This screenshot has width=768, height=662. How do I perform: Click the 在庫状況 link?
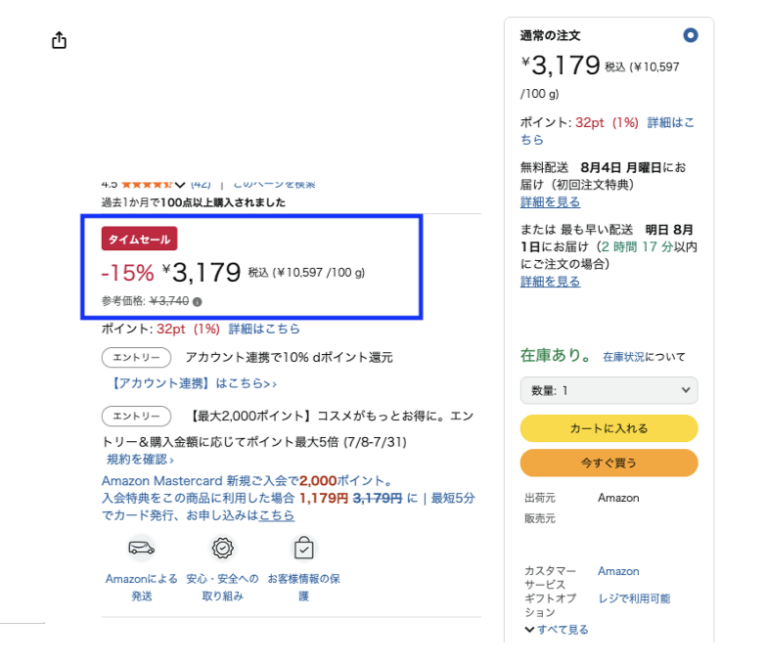(622, 357)
